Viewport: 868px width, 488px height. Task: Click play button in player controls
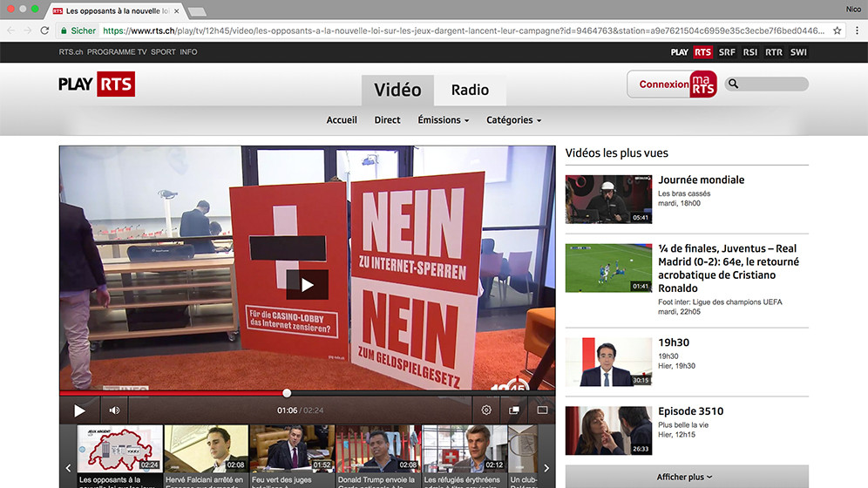(79, 410)
